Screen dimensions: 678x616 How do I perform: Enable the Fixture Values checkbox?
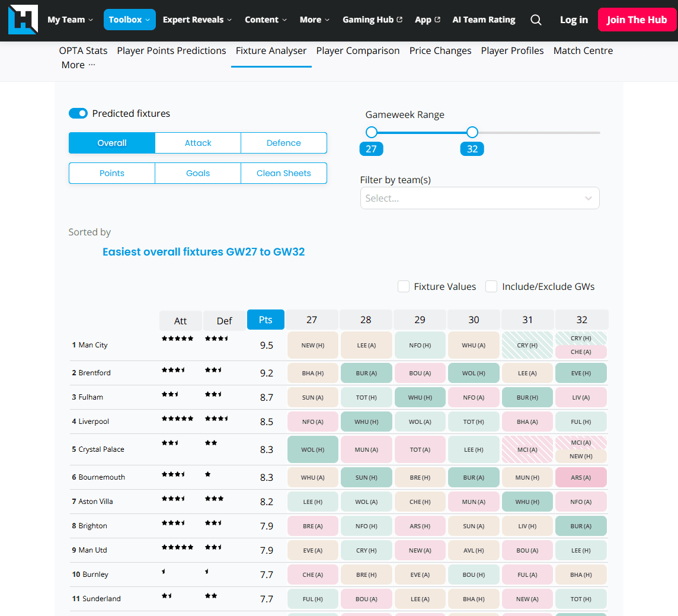[x=404, y=286]
